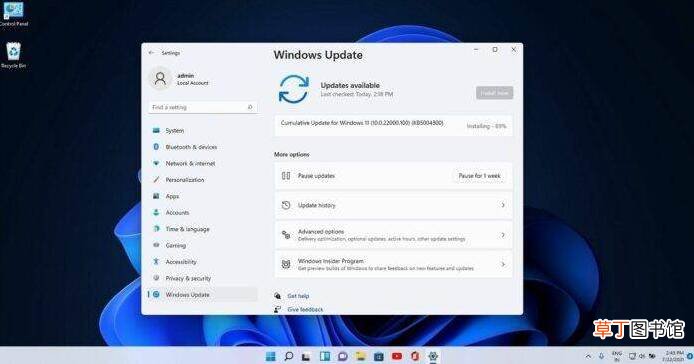Open Windows Insider Program chevron
This screenshot has height=364, width=694.
503,264
